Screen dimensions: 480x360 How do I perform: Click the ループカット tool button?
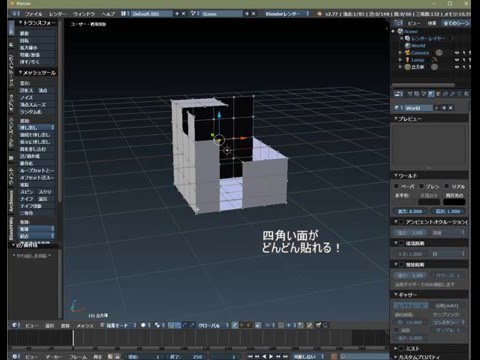[36, 171]
